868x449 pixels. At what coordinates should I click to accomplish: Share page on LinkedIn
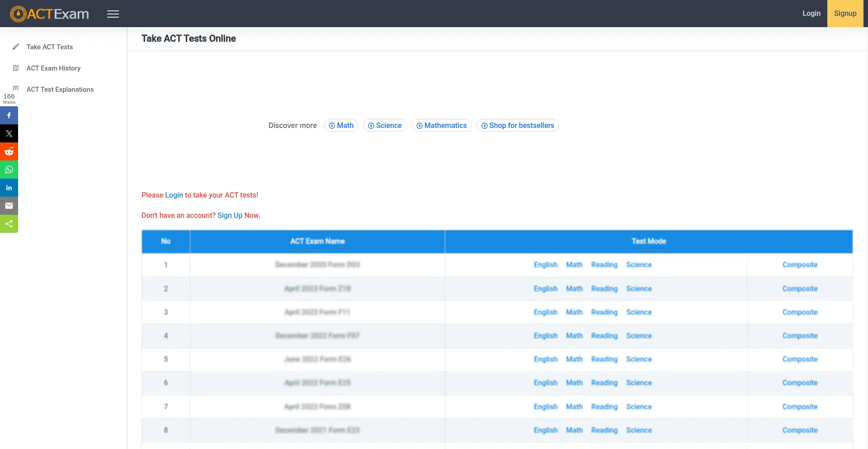[9, 188]
